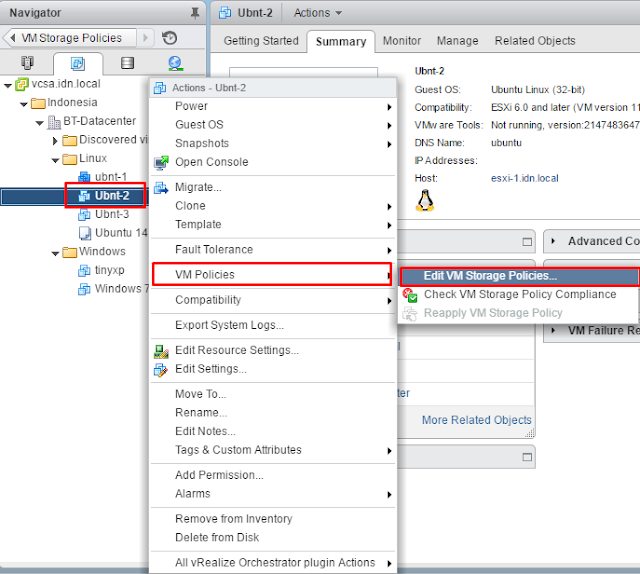Expand the Discovered virtual machine folder
Viewport: 640px width, 574px height.
pos(55,141)
